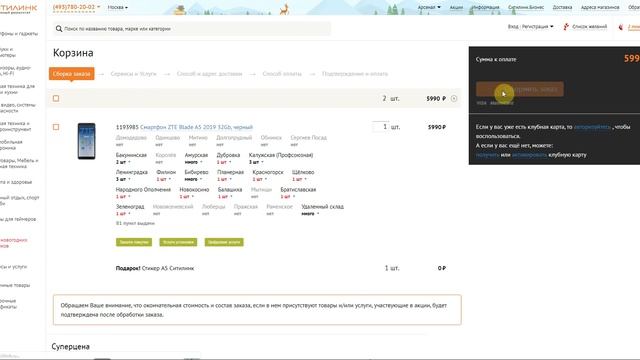
Task: Click the first green button Защита покупки
Action: coord(134,242)
